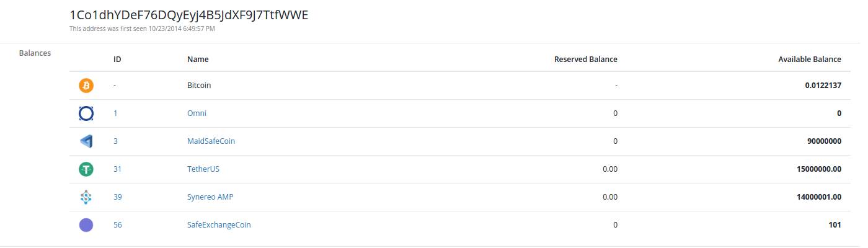Click the Available Balance column header
This screenshot has height=248, width=868.
coord(810,60)
